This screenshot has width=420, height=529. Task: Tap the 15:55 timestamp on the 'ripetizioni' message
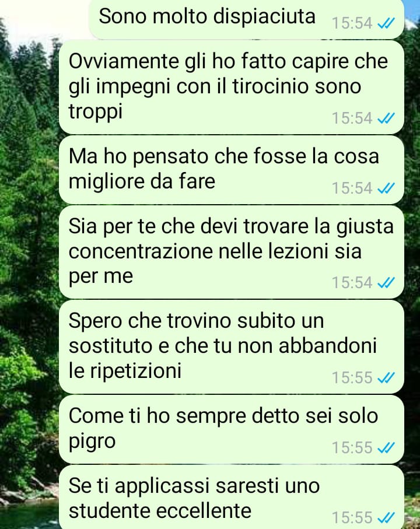coord(352,377)
